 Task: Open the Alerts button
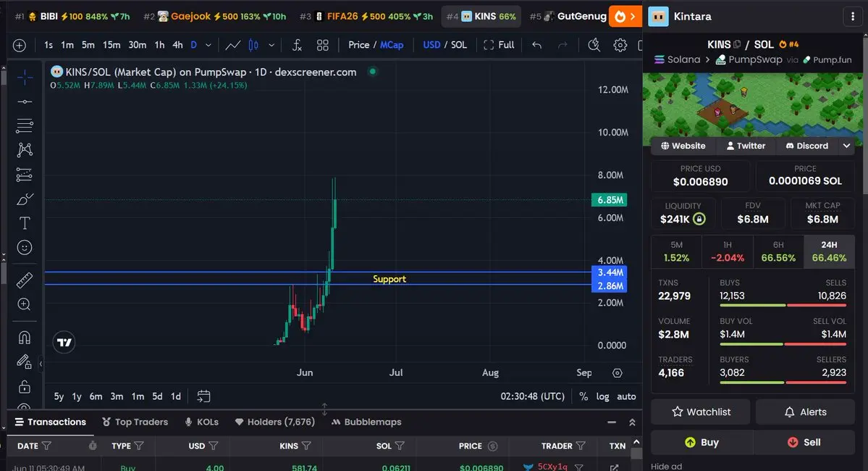click(806, 412)
